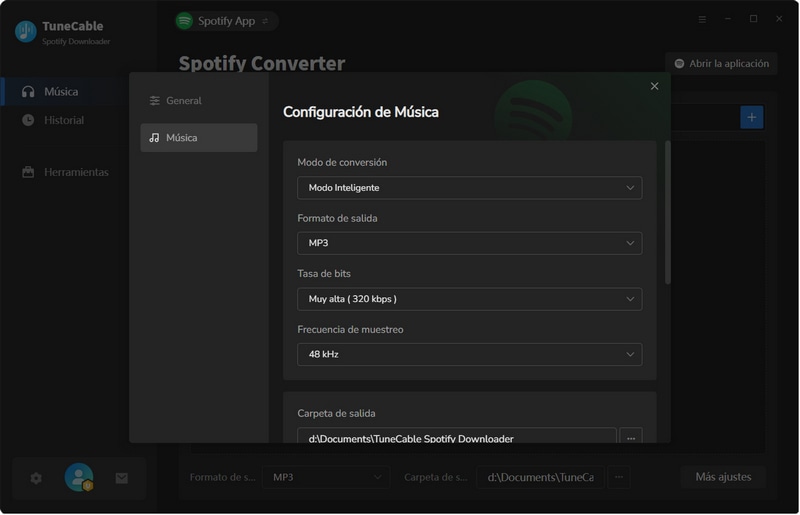The image size is (800, 515).
Task: Click the Más ajustes button
Action: [x=723, y=477]
